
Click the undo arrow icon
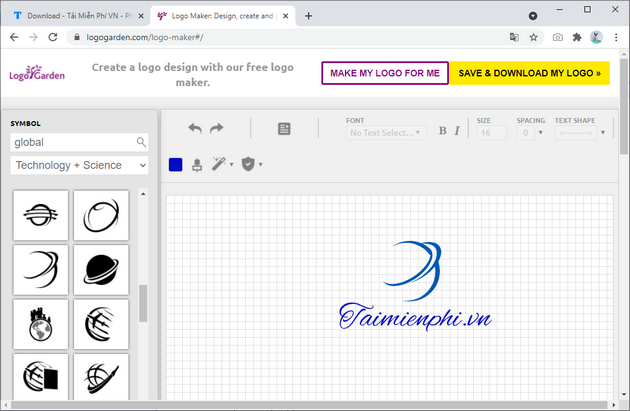[195, 129]
